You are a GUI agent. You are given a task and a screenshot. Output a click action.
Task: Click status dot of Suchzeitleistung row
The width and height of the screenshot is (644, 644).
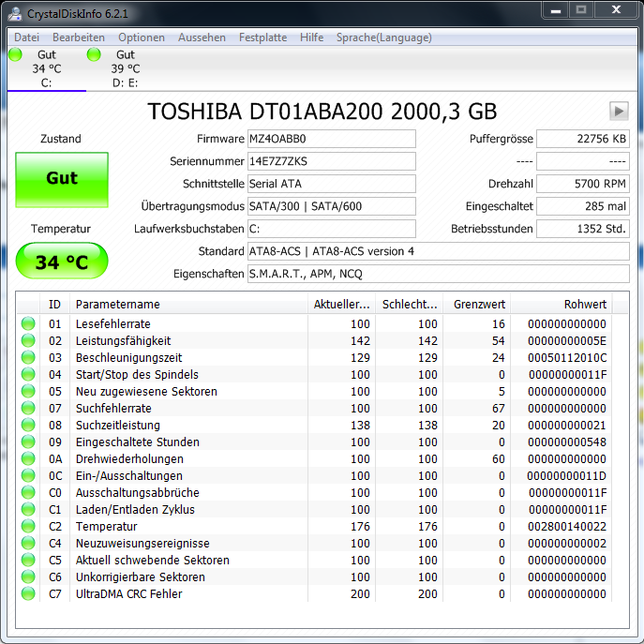pyautogui.click(x=28, y=425)
